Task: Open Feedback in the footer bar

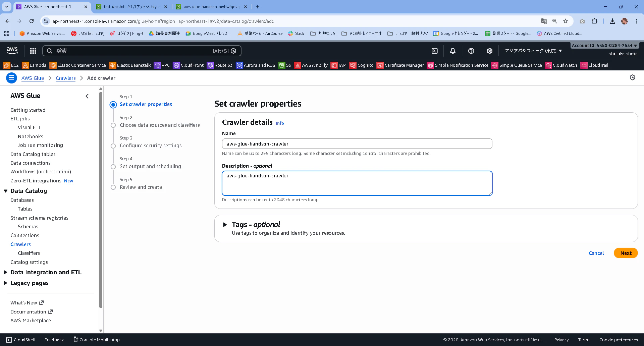Action: (x=54, y=340)
